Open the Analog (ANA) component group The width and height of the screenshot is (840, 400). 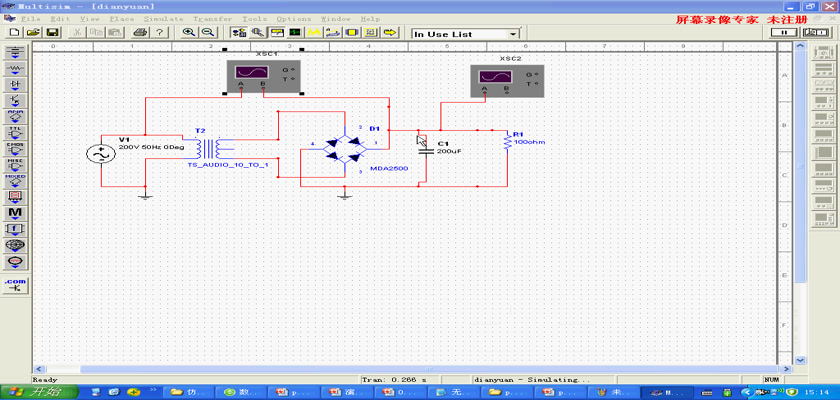tap(15, 117)
